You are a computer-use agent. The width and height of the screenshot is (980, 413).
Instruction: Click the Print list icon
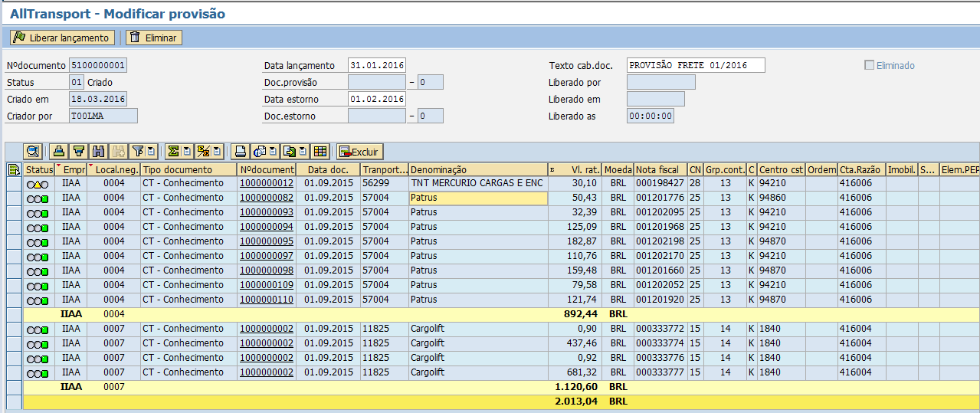(241, 152)
